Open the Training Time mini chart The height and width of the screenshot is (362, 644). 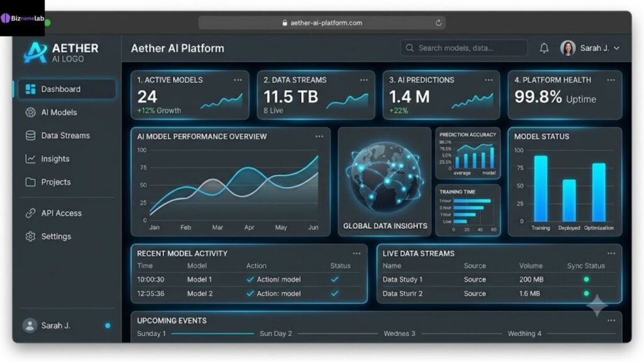click(468, 211)
